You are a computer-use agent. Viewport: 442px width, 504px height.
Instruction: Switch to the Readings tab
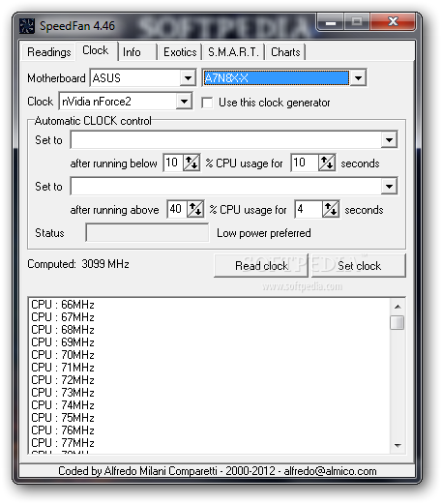[x=49, y=52]
